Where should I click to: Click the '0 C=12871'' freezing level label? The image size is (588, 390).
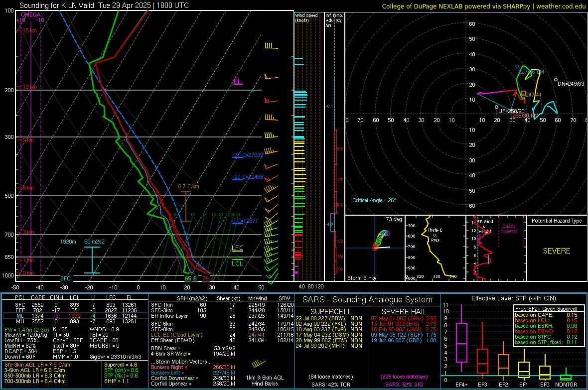(245, 221)
